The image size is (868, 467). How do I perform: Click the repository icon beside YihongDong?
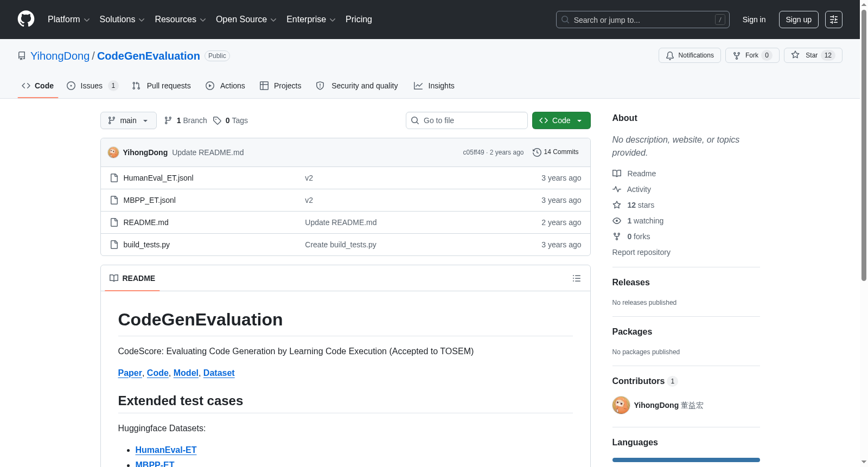pyautogui.click(x=22, y=56)
